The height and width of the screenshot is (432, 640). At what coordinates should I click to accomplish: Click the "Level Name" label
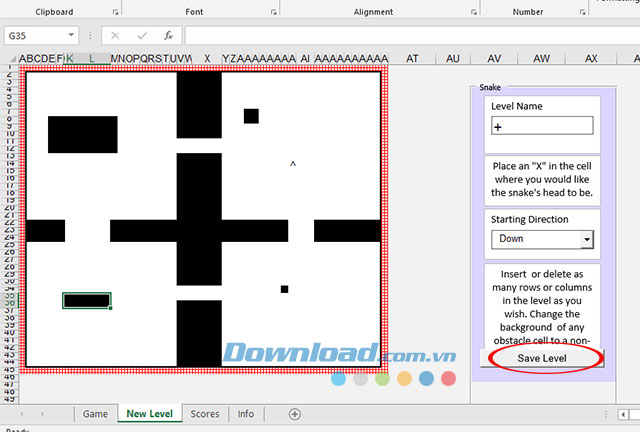pyautogui.click(x=517, y=106)
